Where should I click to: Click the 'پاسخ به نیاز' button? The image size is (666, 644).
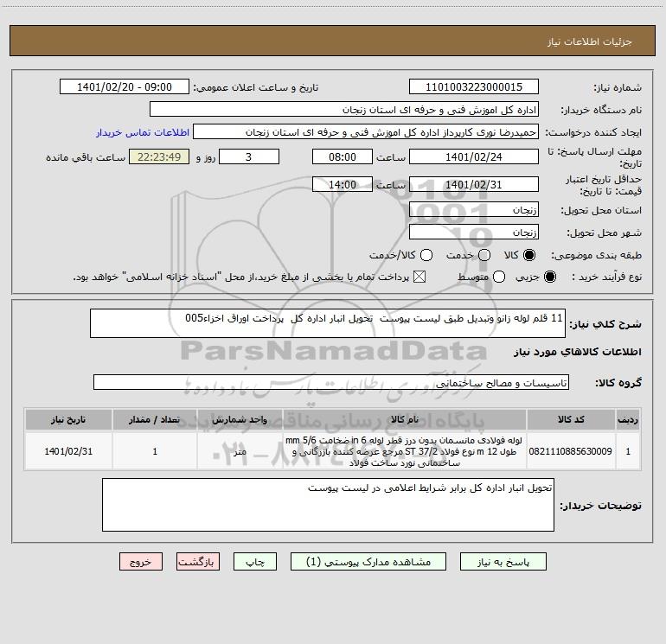(503, 562)
